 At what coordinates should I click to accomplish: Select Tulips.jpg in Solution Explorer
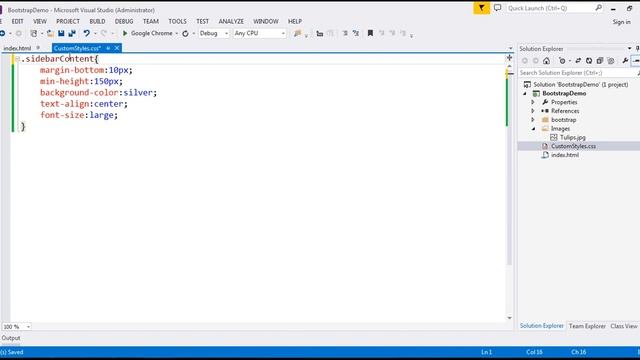coord(573,138)
